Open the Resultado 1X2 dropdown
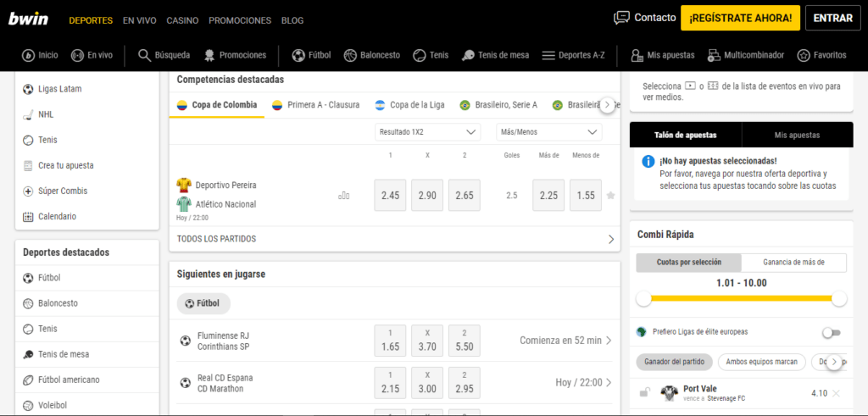This screenshot has height=416, width=868. pos(428,132)
